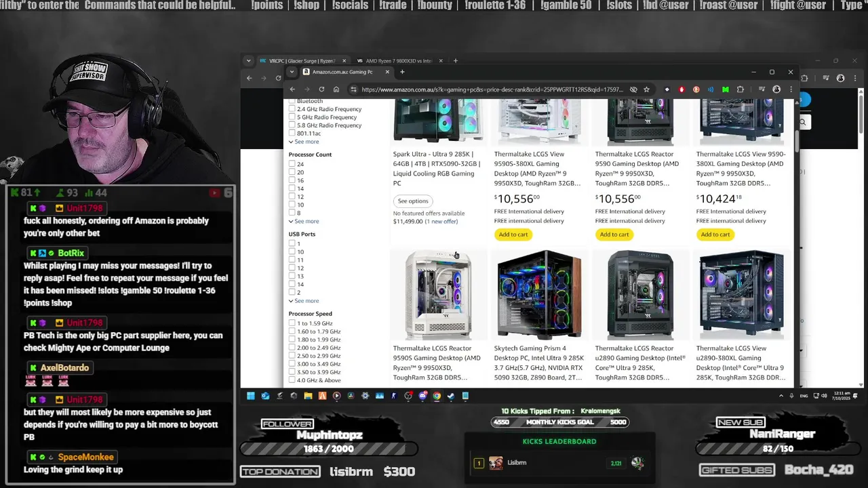The height and width of the screenshot is (488, 868).
Task: Open volume control in system tray
Action: click(824, 396)
